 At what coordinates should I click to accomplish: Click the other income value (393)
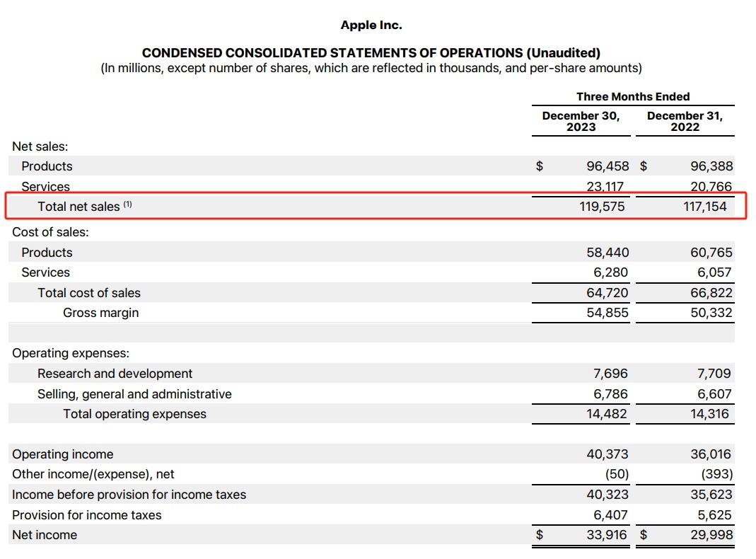pyautogui.click(x=717, y=474)
